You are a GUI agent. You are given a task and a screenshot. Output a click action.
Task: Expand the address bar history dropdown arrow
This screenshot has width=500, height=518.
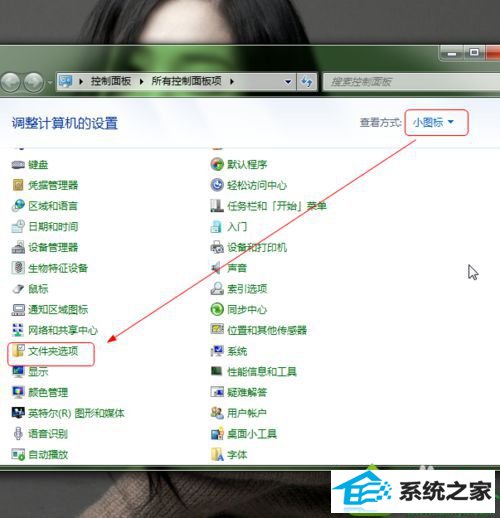(288, 81)
